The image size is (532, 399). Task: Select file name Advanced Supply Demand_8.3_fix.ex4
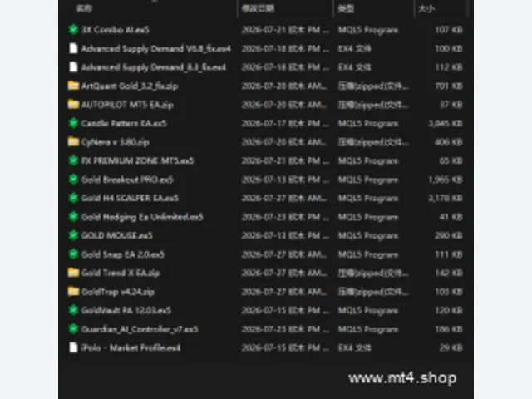[154, 67]
